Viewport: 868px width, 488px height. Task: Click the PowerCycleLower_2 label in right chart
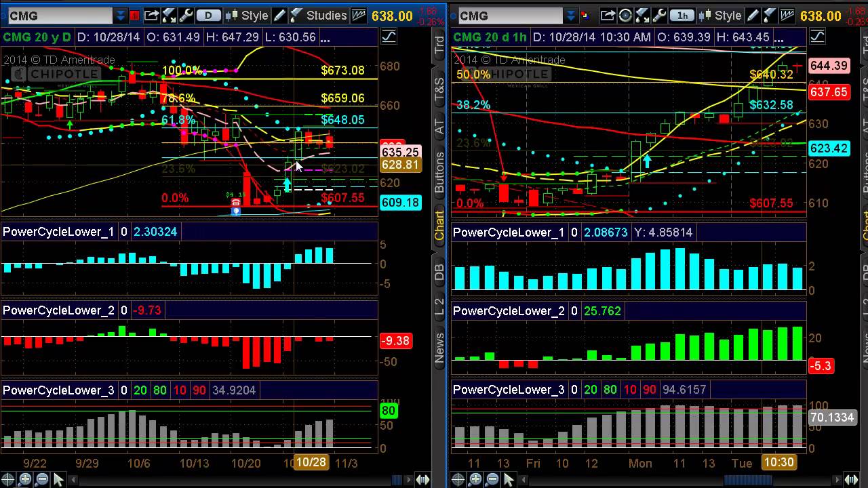509,311
